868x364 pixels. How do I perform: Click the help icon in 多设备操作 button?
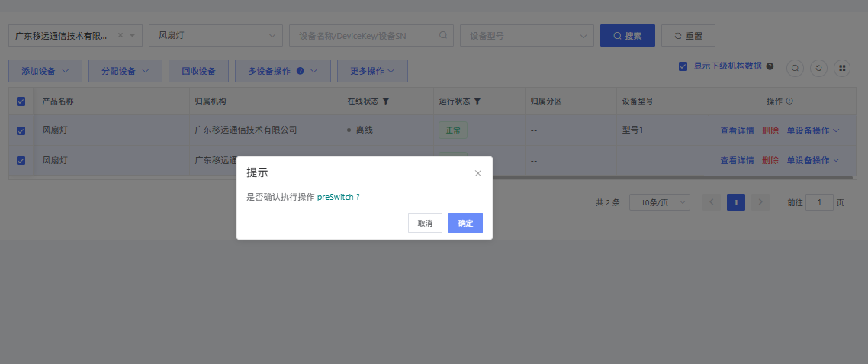301,71
